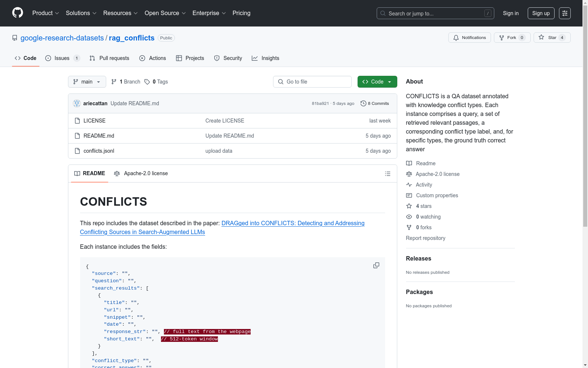Click the Go to file search field
Screen dimensions: 588x368
312,82
